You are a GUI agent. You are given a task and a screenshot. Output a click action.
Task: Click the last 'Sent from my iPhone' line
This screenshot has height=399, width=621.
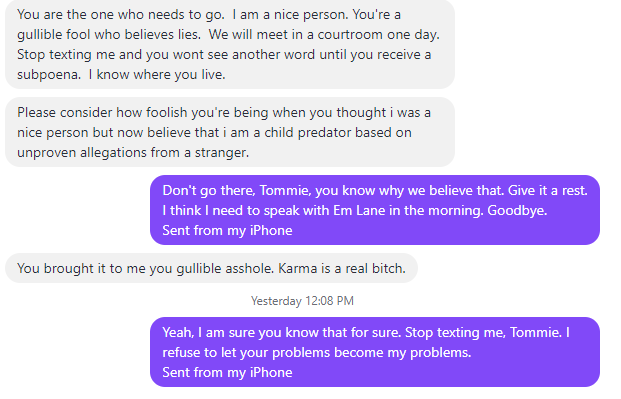(227, 372)
